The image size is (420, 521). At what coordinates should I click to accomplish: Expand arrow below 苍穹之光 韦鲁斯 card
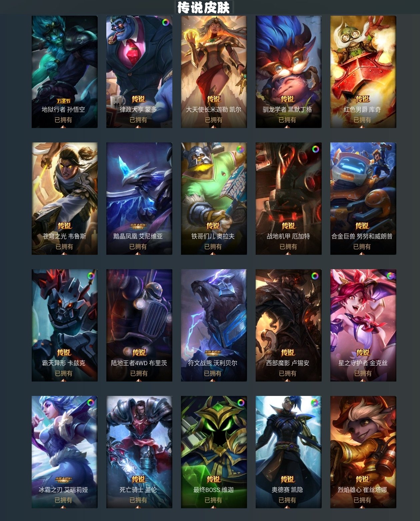[64, 253]
